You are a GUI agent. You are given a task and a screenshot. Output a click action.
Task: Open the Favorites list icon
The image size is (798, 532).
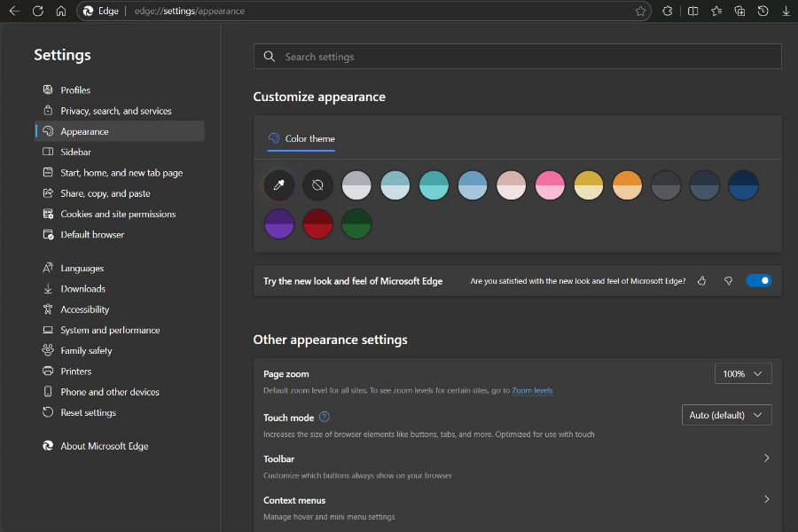[716, 11]
